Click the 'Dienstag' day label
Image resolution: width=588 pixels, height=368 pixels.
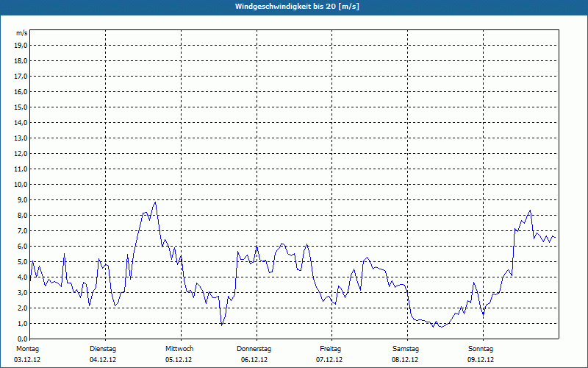pyautogui.click(x=103, y=349)
